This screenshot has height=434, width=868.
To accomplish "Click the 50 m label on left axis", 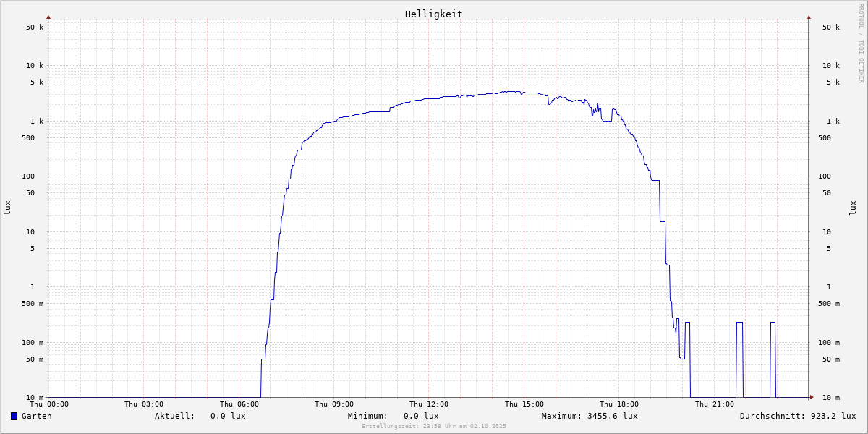I will (35, 359).
